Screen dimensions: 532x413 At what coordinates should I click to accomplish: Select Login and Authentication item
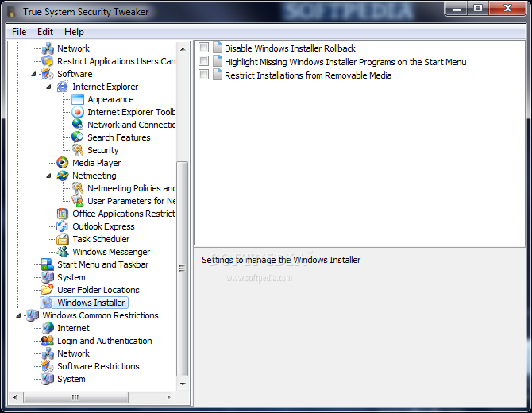coord(105,341)
